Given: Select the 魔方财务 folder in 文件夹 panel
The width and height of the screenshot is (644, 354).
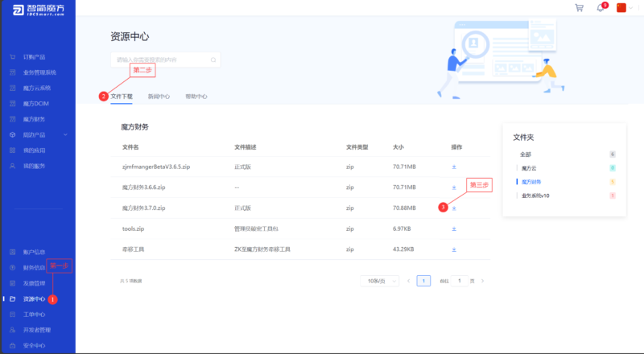Looking at the screenshot, I should pyautogui.click(x=531, y=182).
